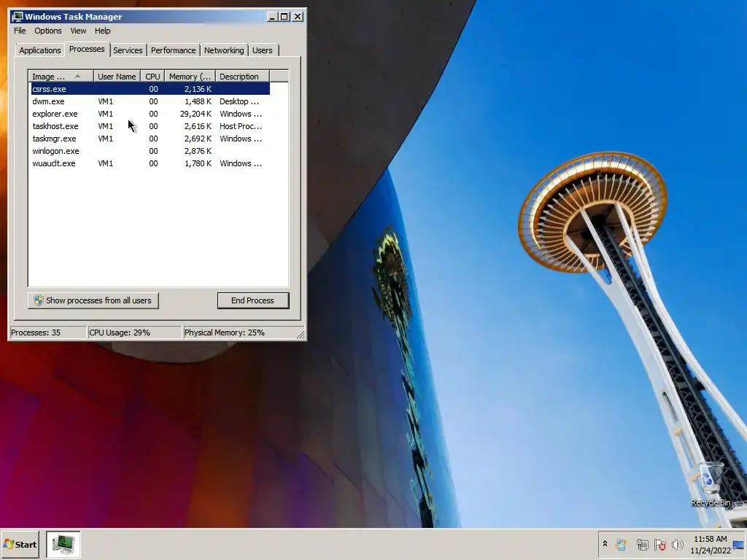Image resolution: width=747 pixels, height=560 pixels.
Task: Sort by CPU column header
Action: tap(153, 77)
